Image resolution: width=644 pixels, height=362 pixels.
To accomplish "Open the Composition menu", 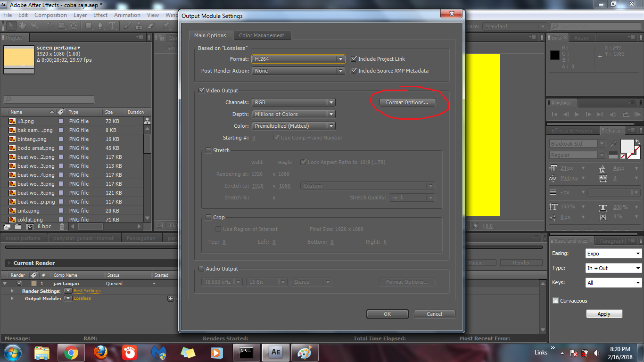I will (50, 15).
